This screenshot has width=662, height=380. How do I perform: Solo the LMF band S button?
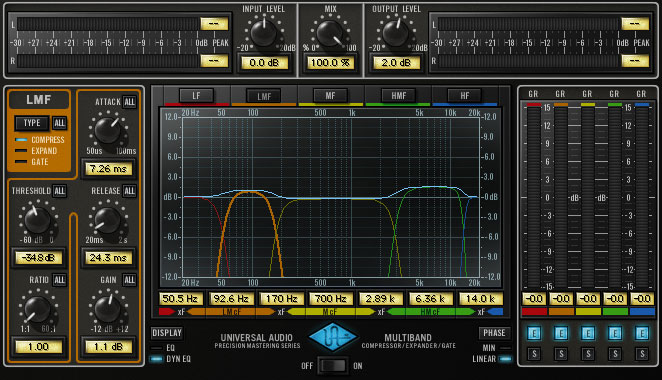pos(561,353)
